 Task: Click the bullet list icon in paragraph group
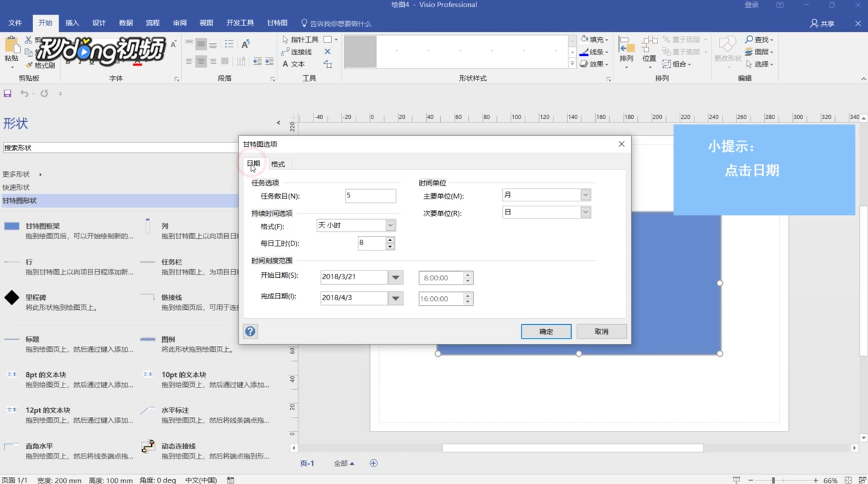[x=229, y=44]
